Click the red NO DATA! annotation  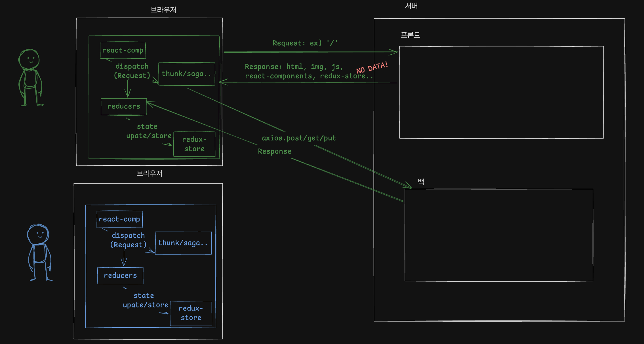point(372,68)
